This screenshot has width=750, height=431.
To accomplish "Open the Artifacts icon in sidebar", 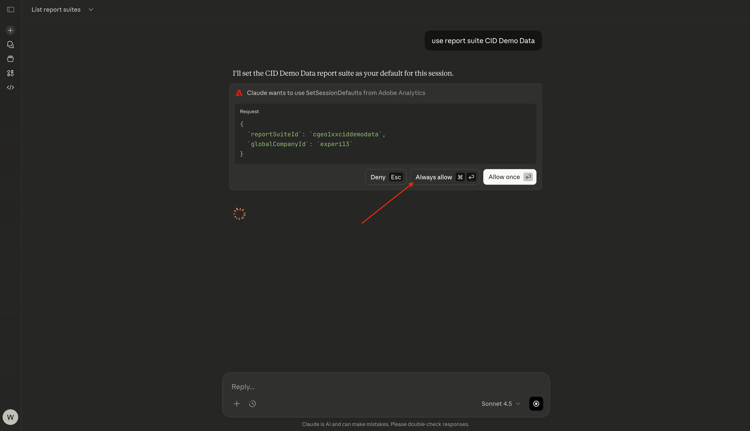I will (11, 73).
